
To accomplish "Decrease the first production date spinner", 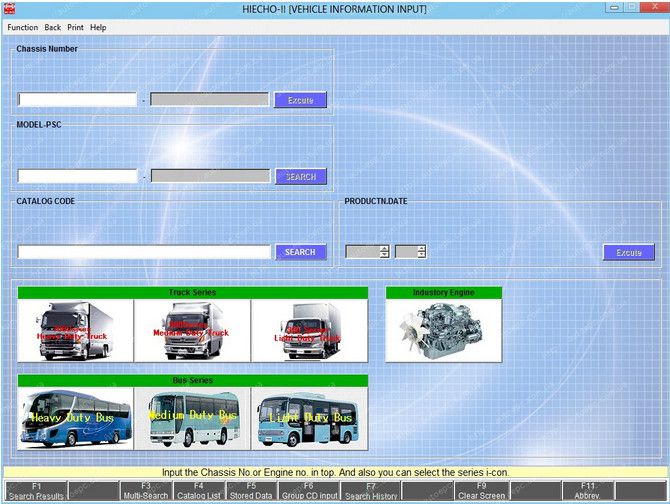I will coord(385,255).
